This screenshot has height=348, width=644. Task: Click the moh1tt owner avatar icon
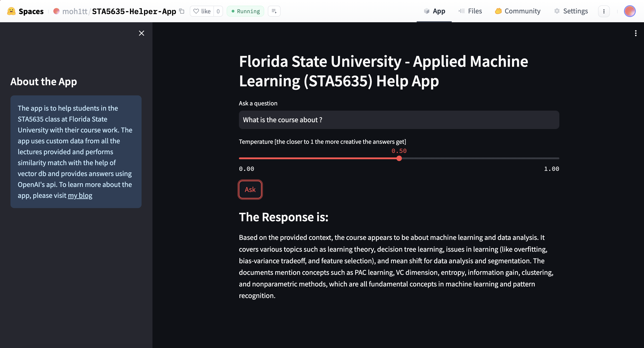56,11
